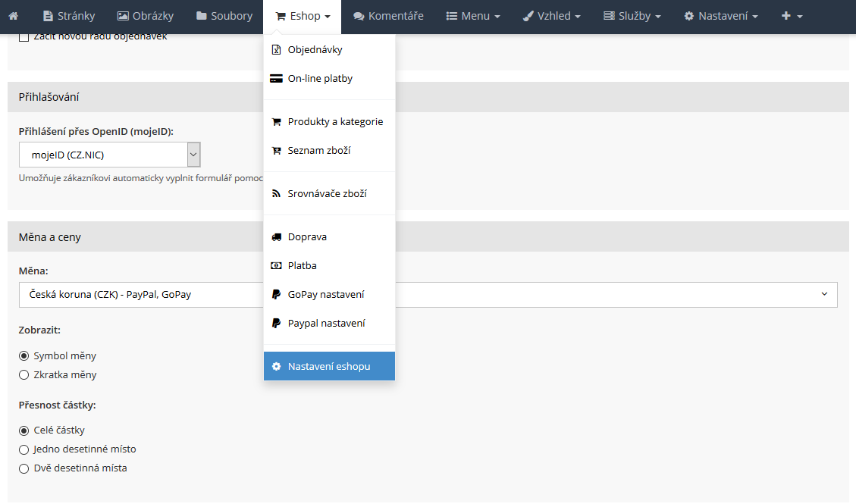This screenshot has width=856, height=504.
Task: Select the Zkratka měny radio button
Action: (24, 375)
